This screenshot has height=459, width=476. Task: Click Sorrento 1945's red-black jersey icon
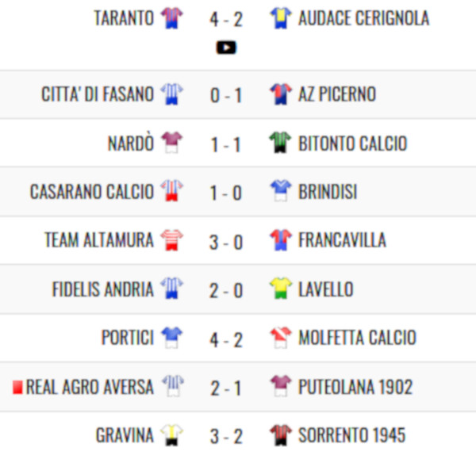pos(281,434)
